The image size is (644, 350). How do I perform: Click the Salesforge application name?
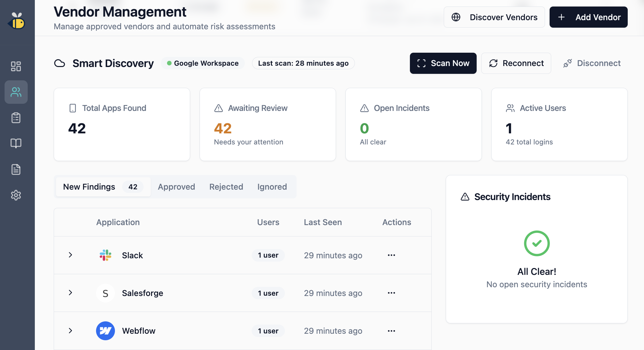(143, 293)
